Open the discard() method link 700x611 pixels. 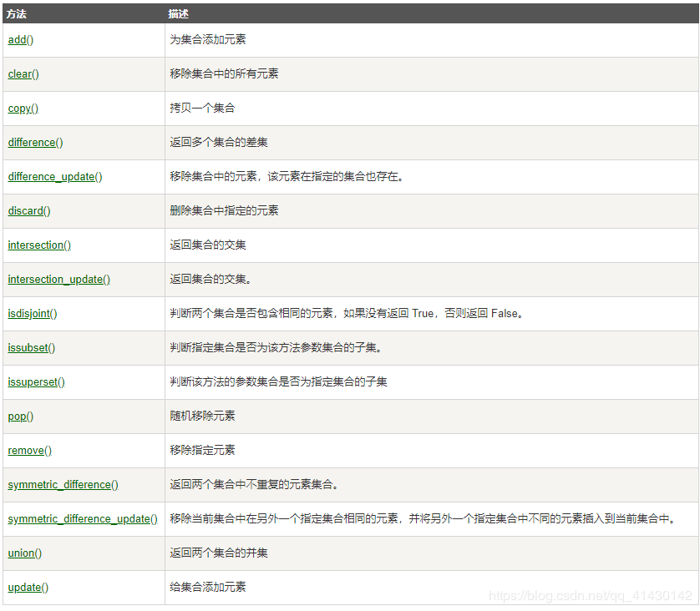tap(29, 211)
